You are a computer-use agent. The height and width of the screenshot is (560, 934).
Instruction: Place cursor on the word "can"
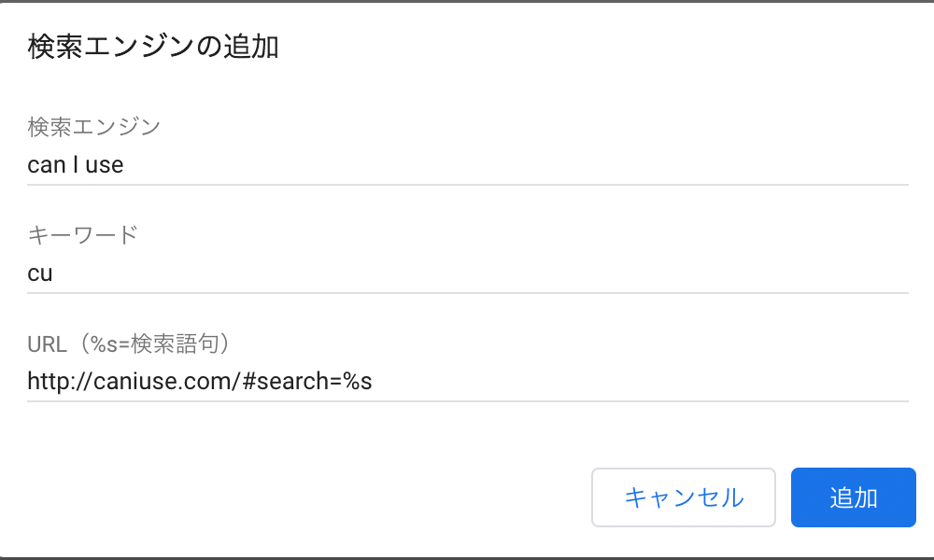[x=47, y=165]
